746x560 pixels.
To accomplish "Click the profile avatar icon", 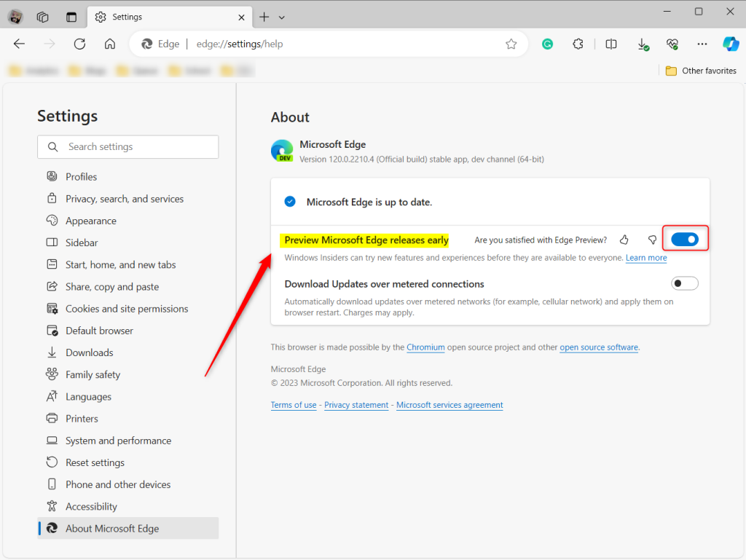I will point(15,17).
